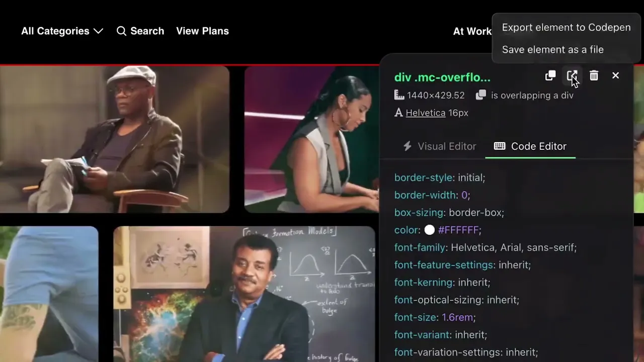Viewport: 644px width, 362px height.
Task: Click the 1440×429.52 dimensions text
Action: 436,95
